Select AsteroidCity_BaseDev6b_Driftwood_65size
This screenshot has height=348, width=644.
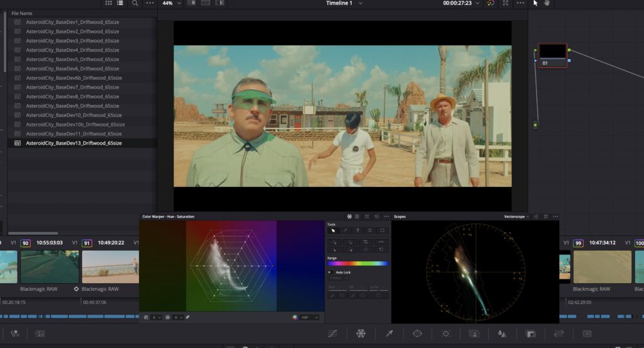tap(74, 78)
